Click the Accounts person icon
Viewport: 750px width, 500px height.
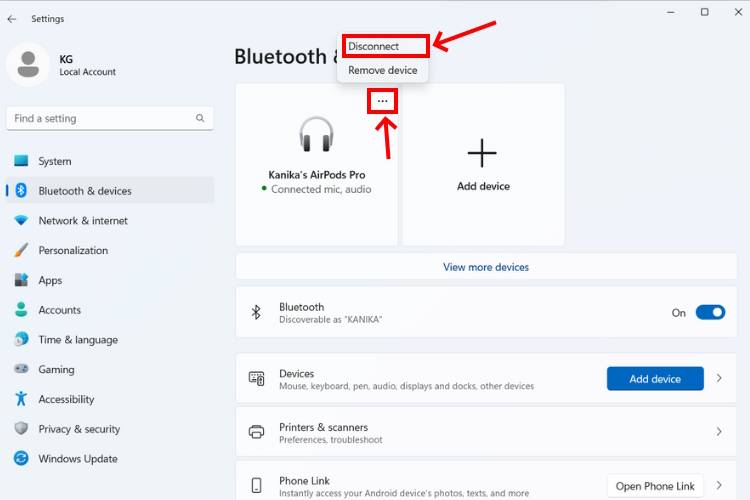point(21,310)
